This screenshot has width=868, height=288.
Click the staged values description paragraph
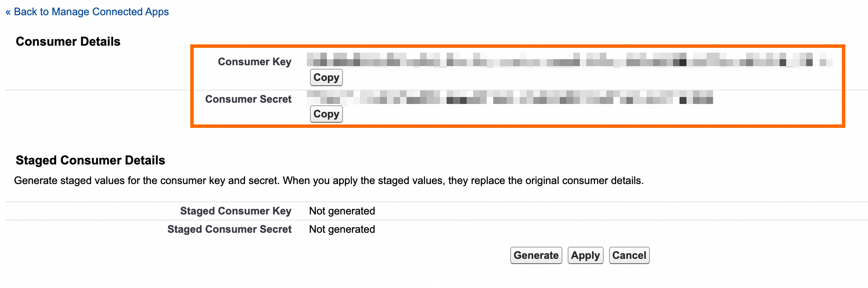329,181
